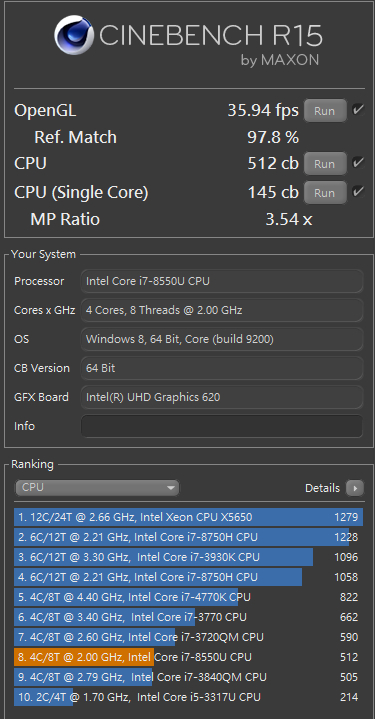Click the Info text field
The width and height of the screenshot is (375, 719).
(x=222, y=426)
